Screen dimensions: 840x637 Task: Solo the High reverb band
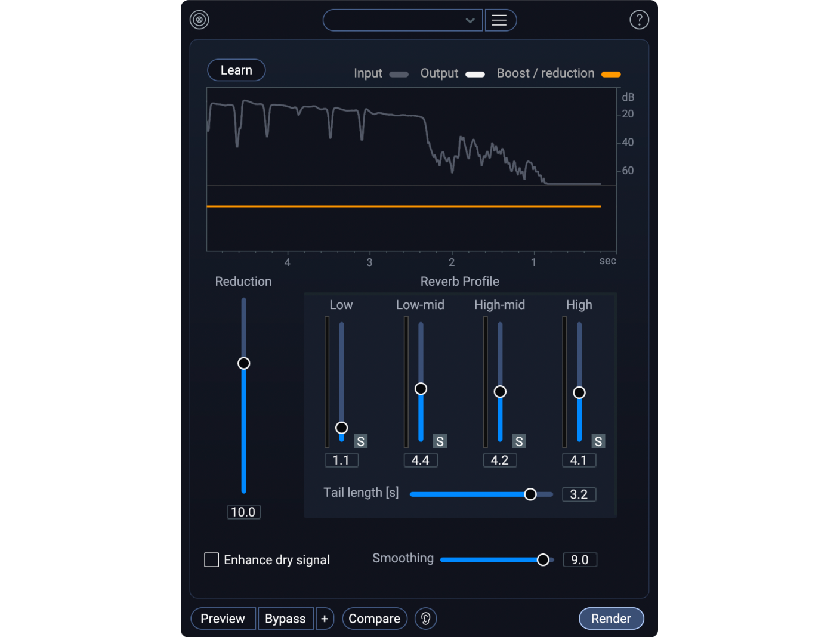[x=598, y=441]
